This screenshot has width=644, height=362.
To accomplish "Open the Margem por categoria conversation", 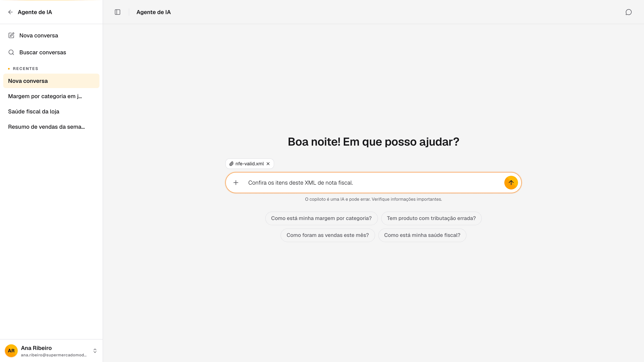I will 51,96.
